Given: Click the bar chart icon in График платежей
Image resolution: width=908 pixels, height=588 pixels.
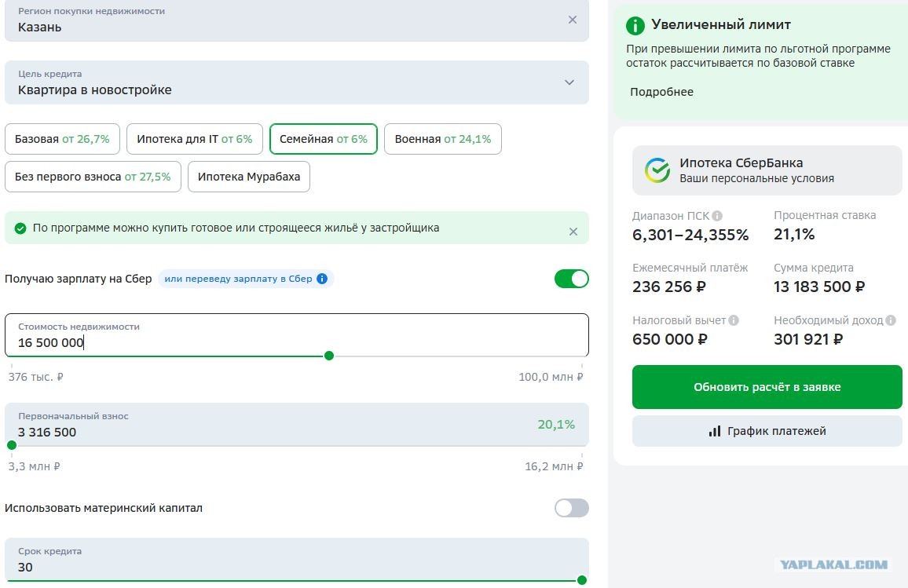Looking at the screenshot, I should tap(715, 431).
